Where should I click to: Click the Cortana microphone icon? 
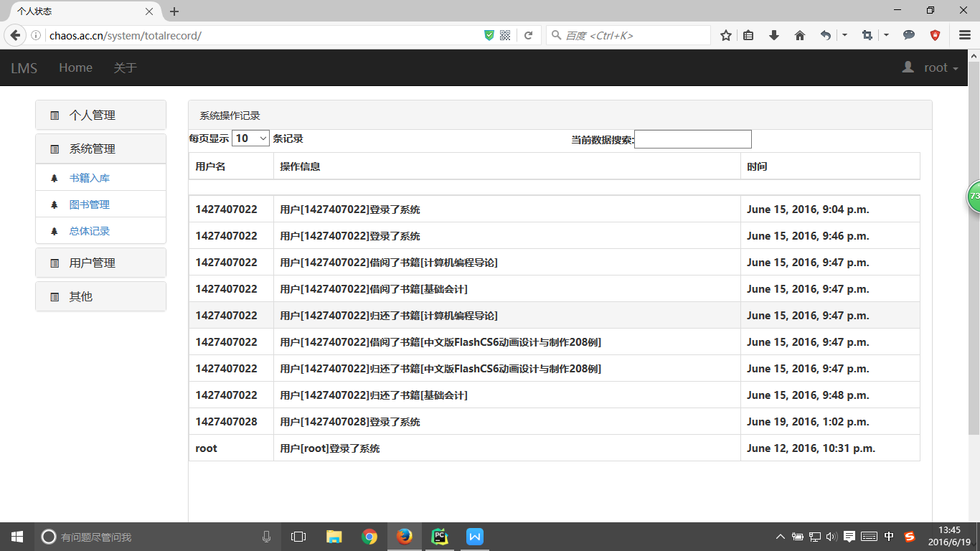(267, 537)
